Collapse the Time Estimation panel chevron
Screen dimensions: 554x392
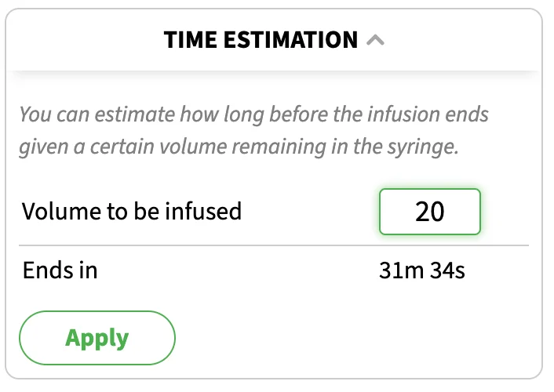[x=375, y=40]
